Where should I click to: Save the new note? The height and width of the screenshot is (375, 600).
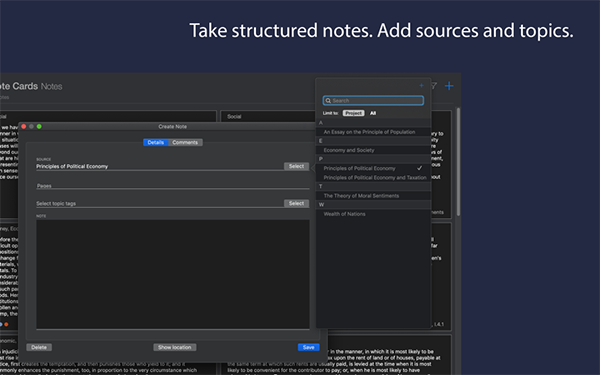[308, 347]
